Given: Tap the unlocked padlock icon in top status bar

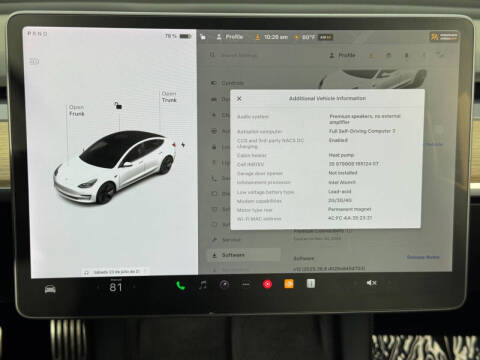Looking at the screenshot, I should click(203, 37).
